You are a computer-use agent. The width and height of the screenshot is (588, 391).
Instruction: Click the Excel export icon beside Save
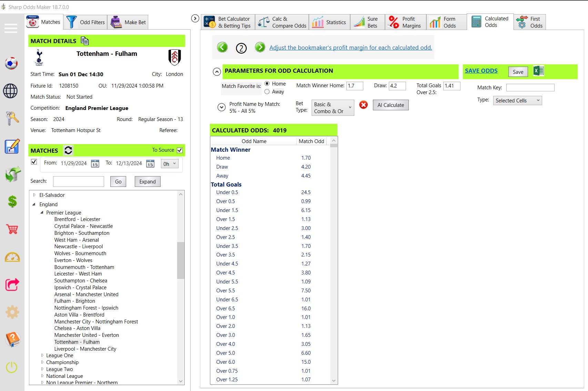pos(538,71)
